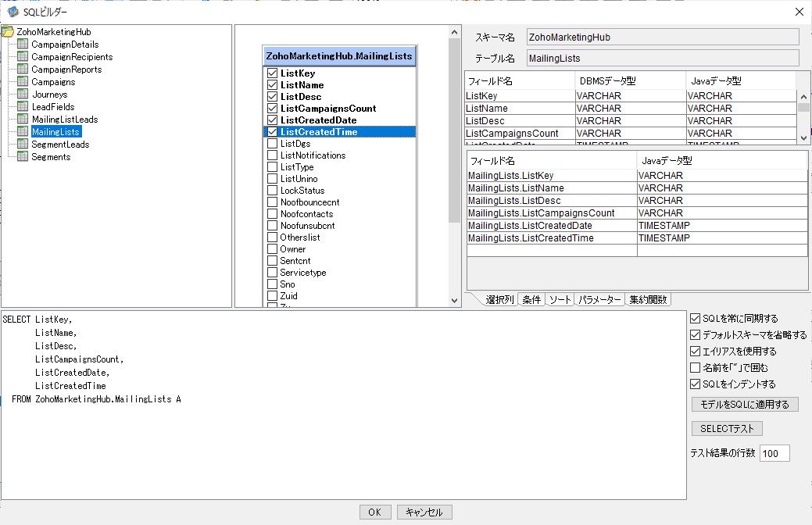Check the ListNotifications checkbox

tap(273, 155)
